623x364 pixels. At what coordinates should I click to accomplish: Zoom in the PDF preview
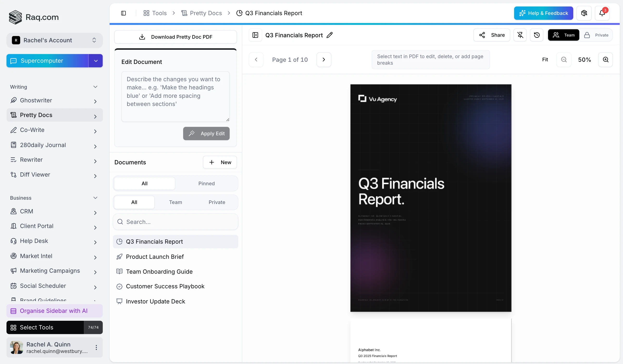pos(605,60)
